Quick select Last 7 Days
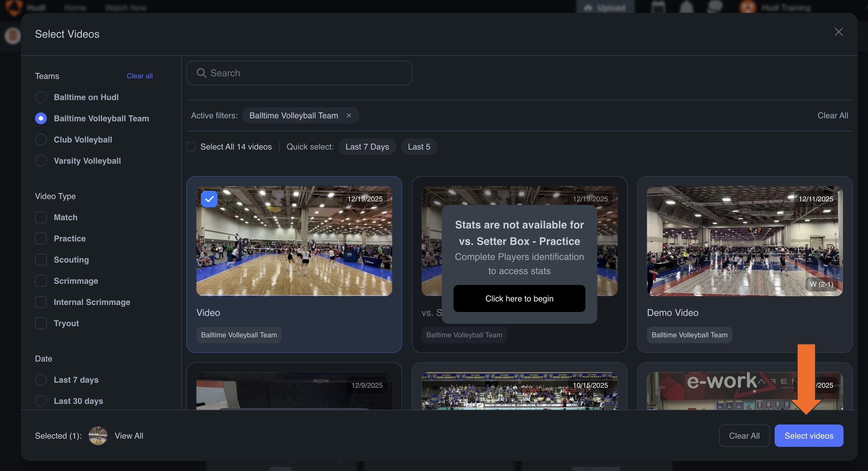Viewport: 868px width, 471px height. point(367,147)
